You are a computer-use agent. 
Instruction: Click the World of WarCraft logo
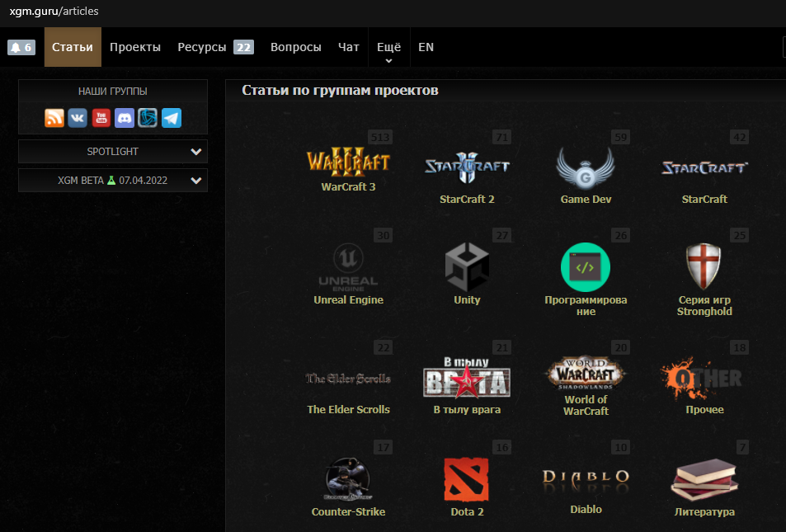coord(586,374)
